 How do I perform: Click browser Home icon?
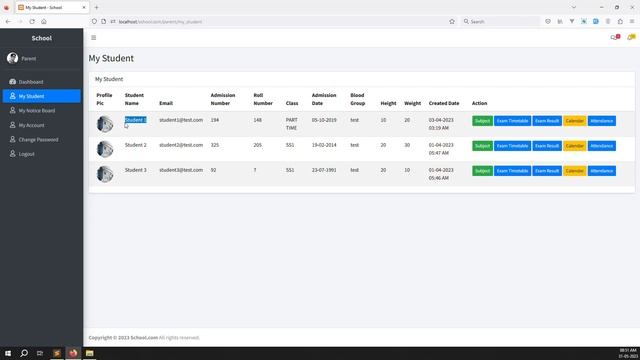tap(44, 21)
